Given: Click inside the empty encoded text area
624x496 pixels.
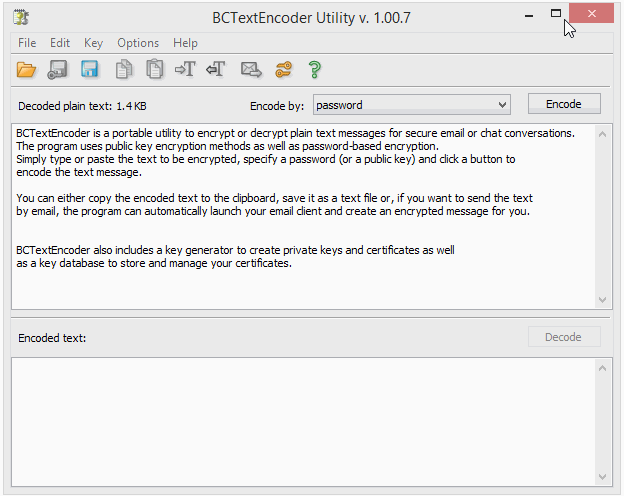Looking at the screenshot, I should click(x=303, y=422).
